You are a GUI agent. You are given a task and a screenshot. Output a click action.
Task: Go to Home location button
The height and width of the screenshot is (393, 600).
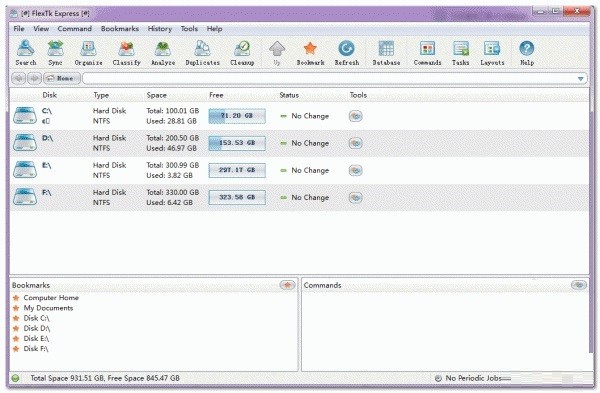[62, 78]
